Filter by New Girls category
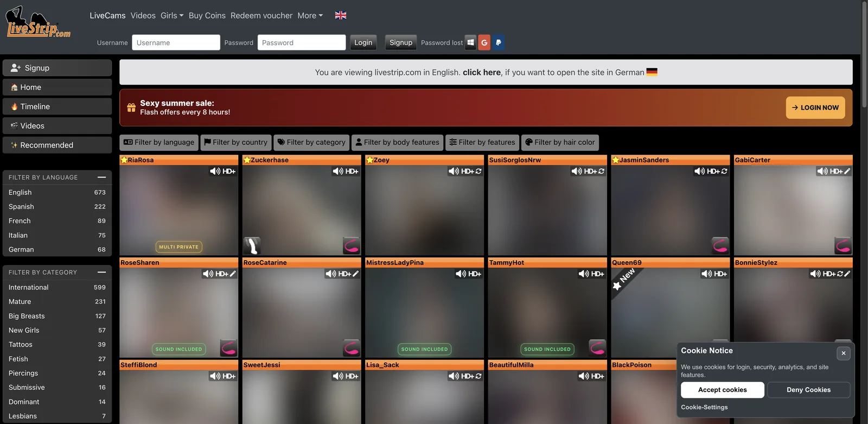 (x=57, y=330)
